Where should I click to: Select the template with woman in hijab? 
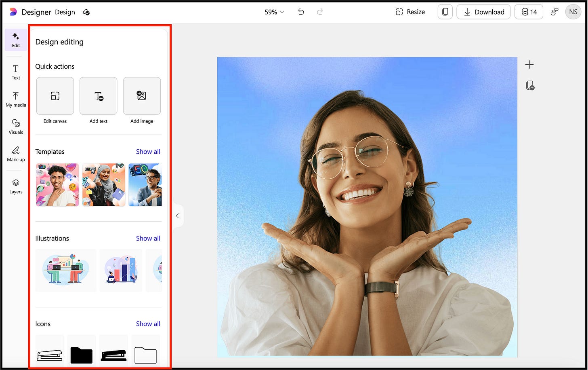(104, 185)
